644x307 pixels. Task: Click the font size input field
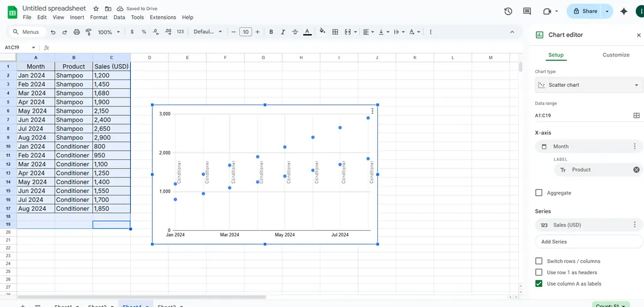[245, 32]
